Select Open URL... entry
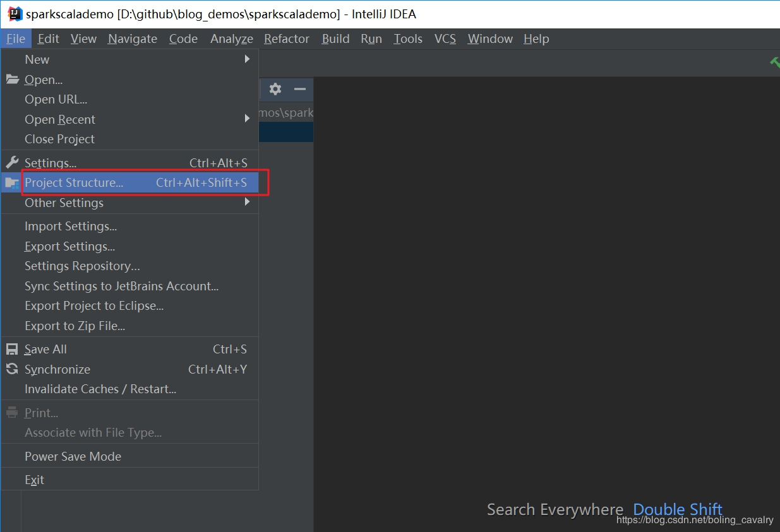 129,99
